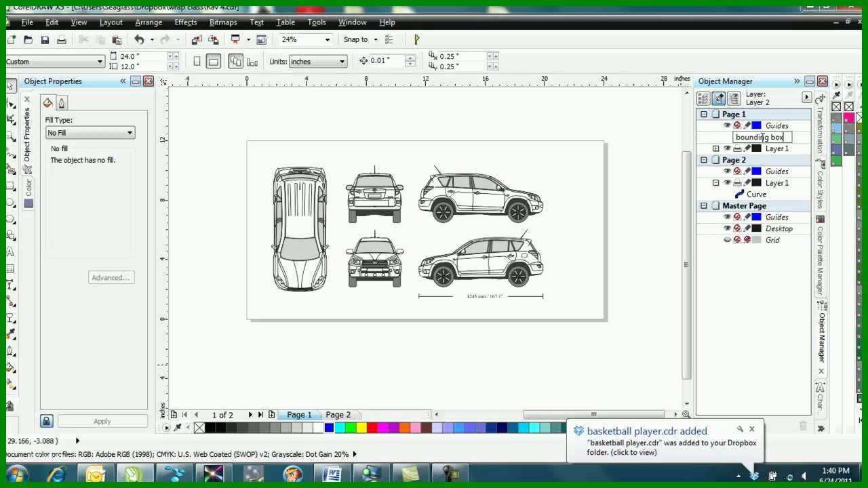Open the File menu
The image size is (868, 488).
coord(27,22)
